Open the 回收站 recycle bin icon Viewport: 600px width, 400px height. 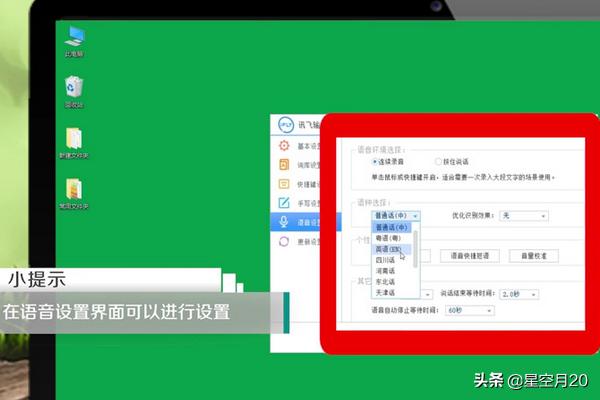tap(74, 89)
